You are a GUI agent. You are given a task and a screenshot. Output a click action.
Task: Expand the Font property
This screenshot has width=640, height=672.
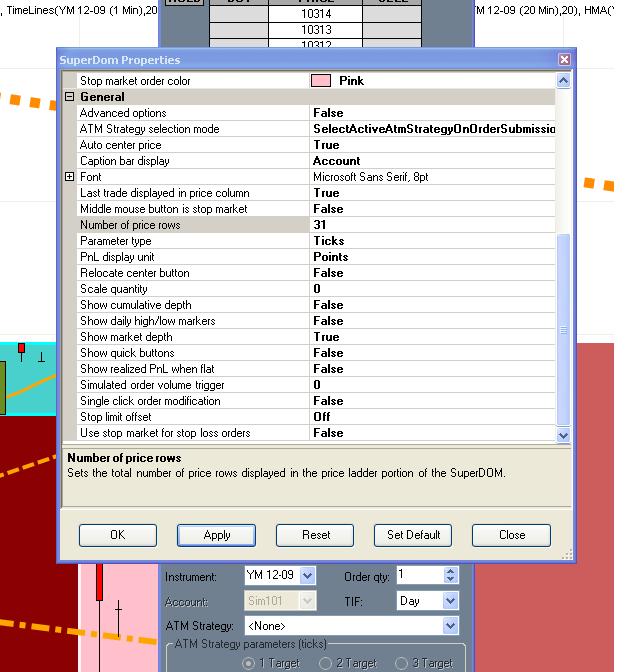[x=69, y=177]
